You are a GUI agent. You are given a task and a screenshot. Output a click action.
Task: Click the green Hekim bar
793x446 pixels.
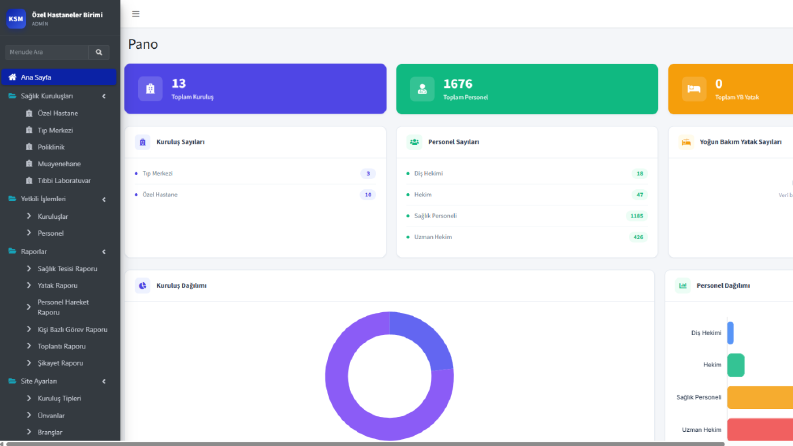(x=736, y=365)
